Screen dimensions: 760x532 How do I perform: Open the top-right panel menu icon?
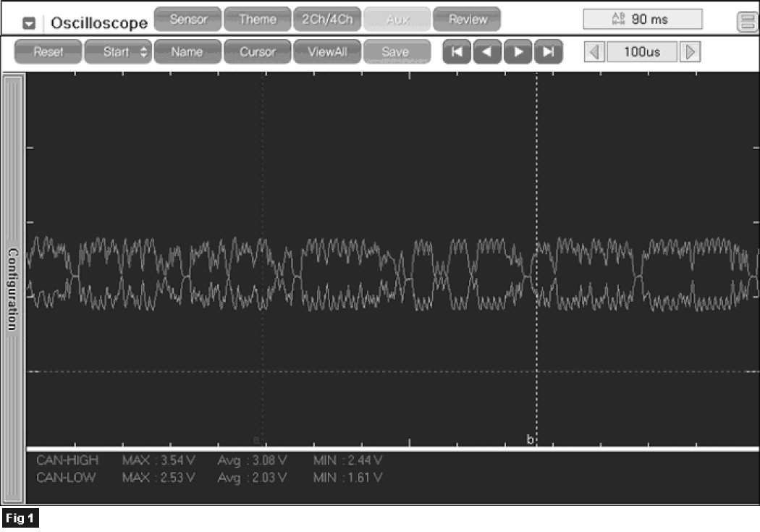click(746, 22)
